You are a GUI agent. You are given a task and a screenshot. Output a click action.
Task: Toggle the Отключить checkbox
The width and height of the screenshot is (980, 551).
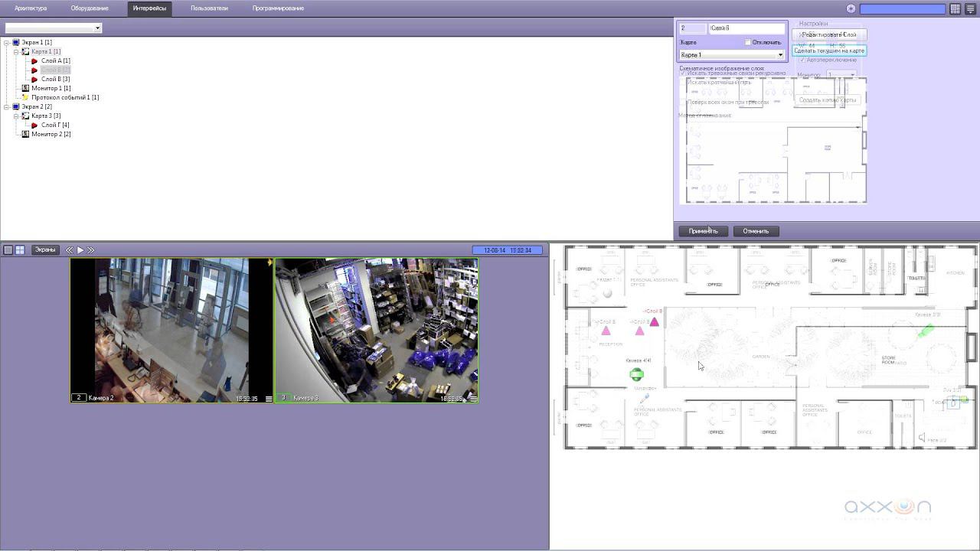(748, 42)
